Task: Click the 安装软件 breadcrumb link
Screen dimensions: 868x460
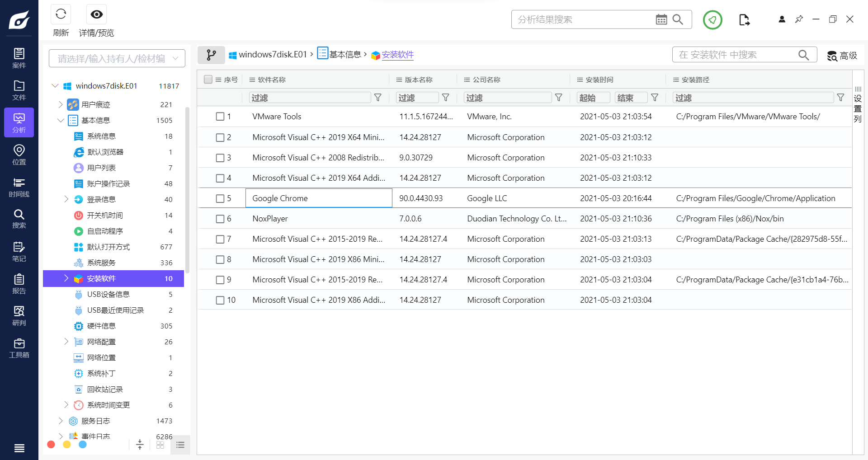Action: [392, 55]
